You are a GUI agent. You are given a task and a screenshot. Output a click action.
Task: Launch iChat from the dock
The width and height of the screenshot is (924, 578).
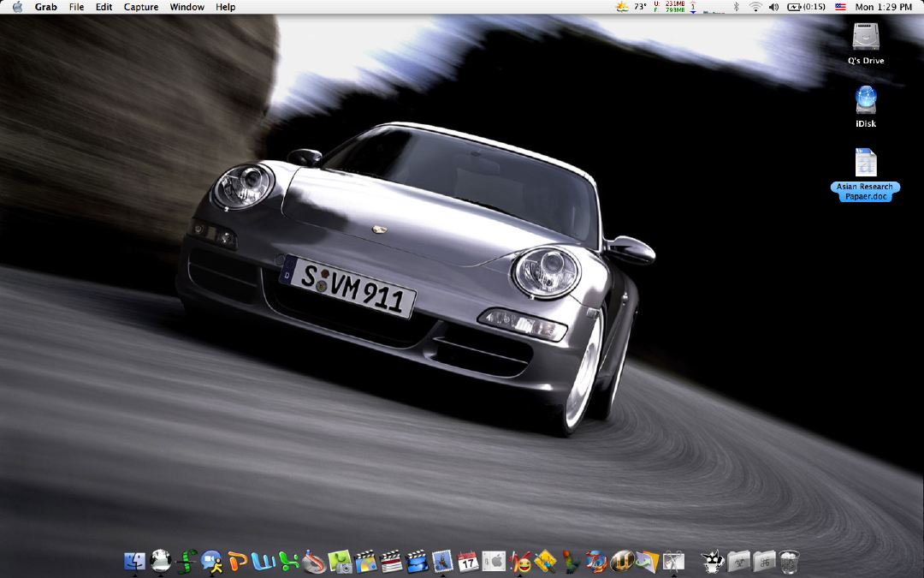tap(211, 562)
